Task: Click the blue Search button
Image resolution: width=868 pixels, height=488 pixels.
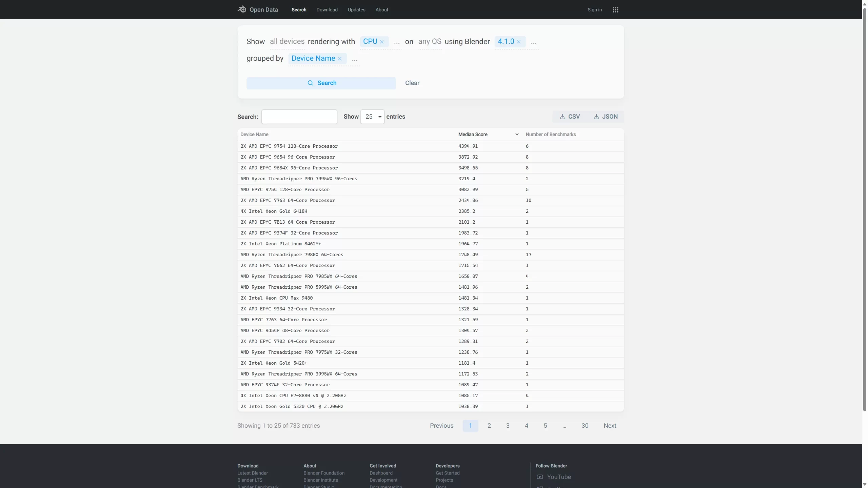Action: 321,83
